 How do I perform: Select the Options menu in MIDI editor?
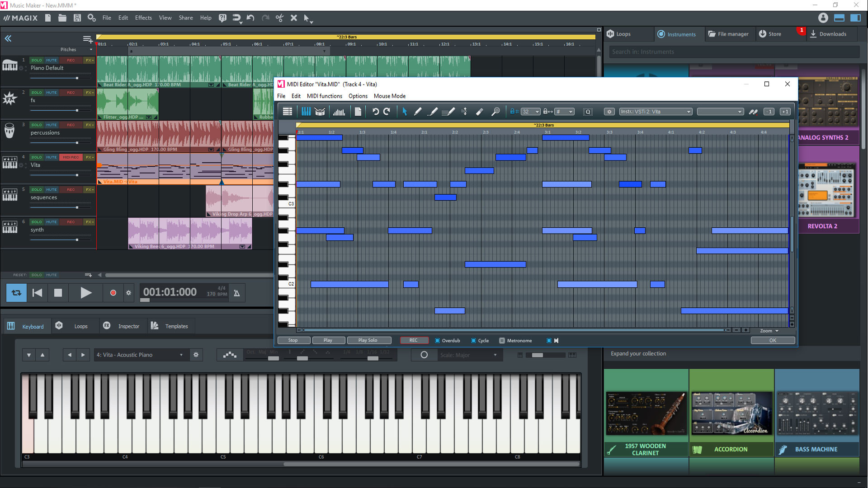coord(358,96)
